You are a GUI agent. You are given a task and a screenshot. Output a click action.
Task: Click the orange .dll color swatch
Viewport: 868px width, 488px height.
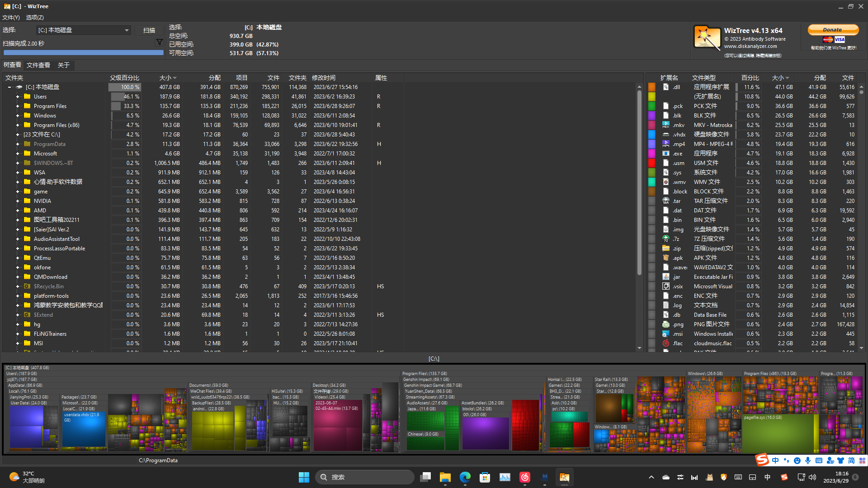651,87
